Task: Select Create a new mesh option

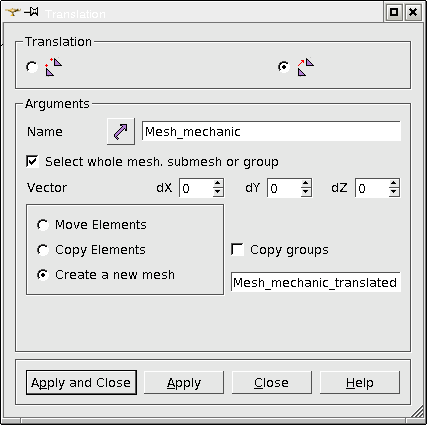Action: [43, 275]
